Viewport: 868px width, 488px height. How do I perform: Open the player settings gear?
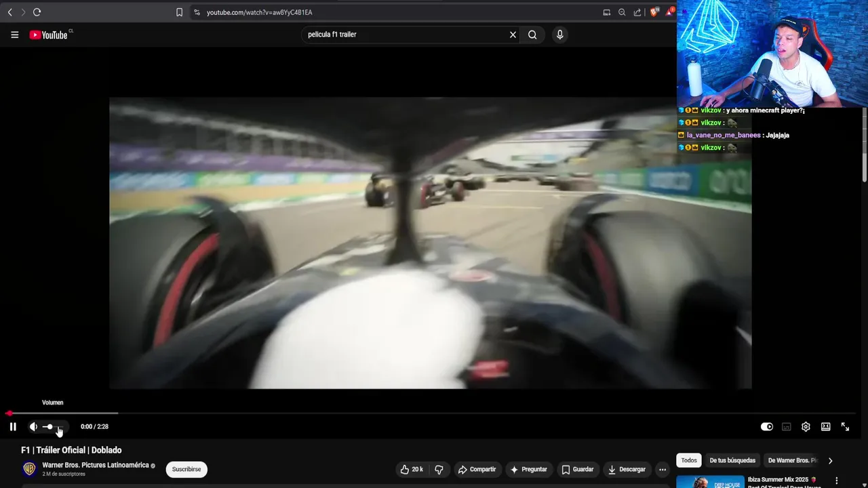click(806, 426)
